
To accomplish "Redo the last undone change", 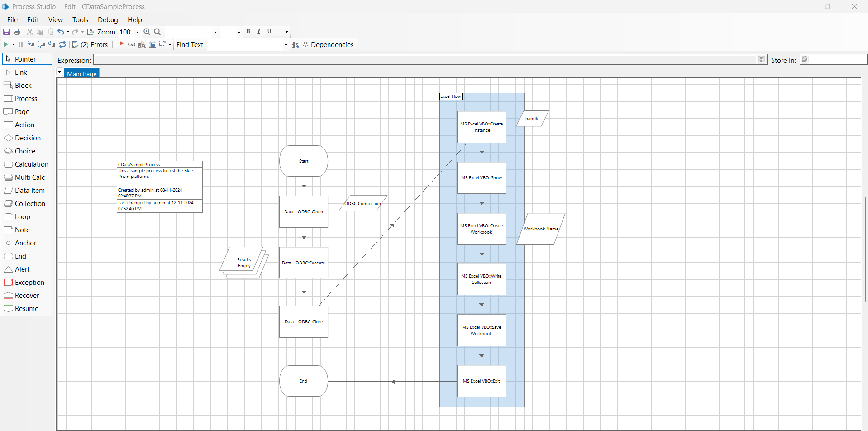I will [75, 32].
